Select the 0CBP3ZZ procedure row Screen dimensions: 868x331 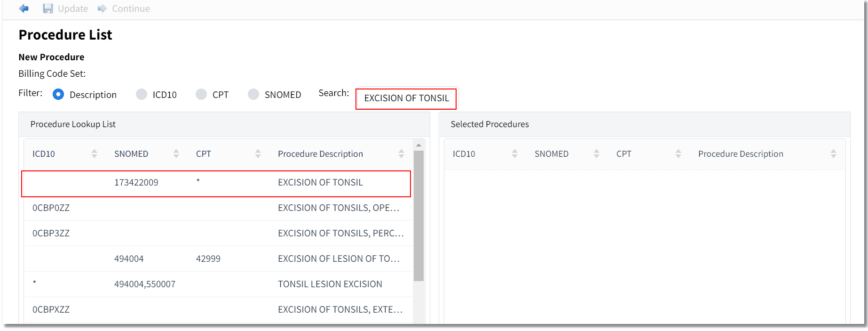tap(219, 233)
